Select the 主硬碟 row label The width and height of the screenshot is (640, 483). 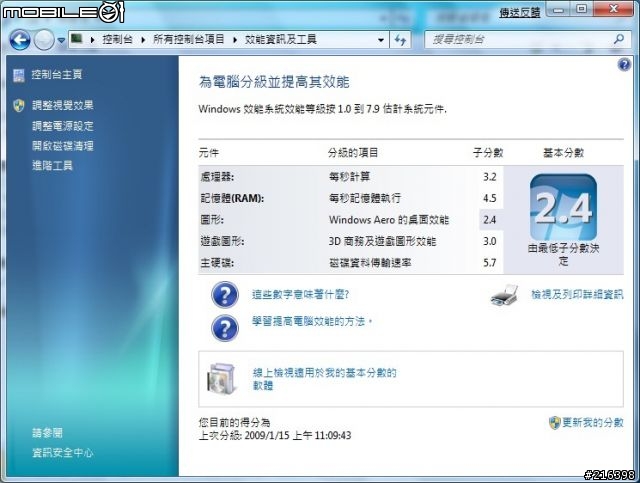coord(217,263)
